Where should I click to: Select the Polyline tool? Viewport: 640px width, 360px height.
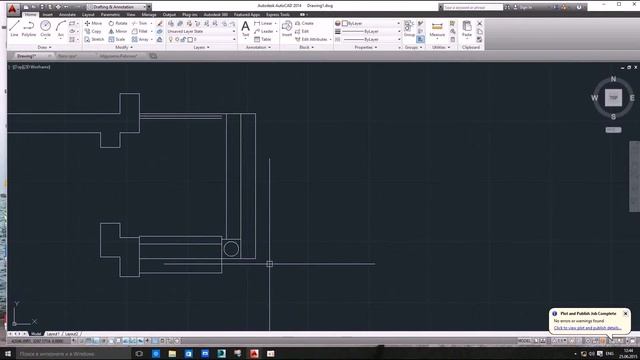coord(29,29)
